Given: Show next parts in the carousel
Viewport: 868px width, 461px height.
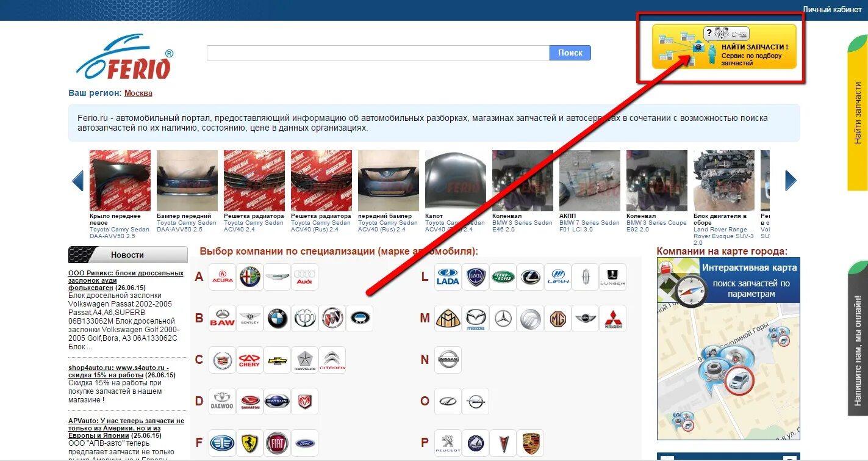Looking at the screenshot, I should point(791,181).
